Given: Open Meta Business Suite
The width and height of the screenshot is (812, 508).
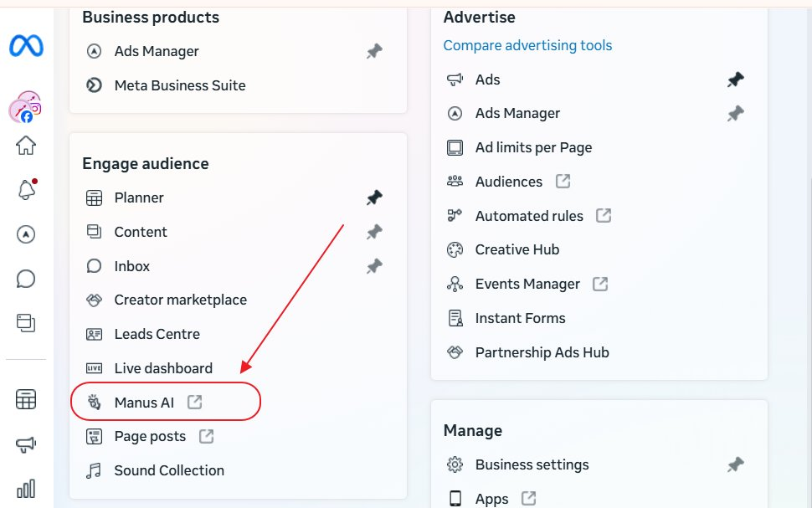Looking at the screenshot, I should click(x=180, y=85).
